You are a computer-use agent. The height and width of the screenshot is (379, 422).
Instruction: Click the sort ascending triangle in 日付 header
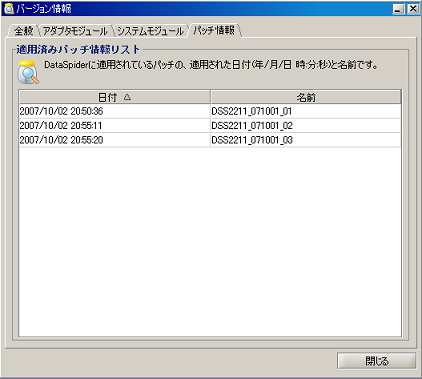coord(127,97)
